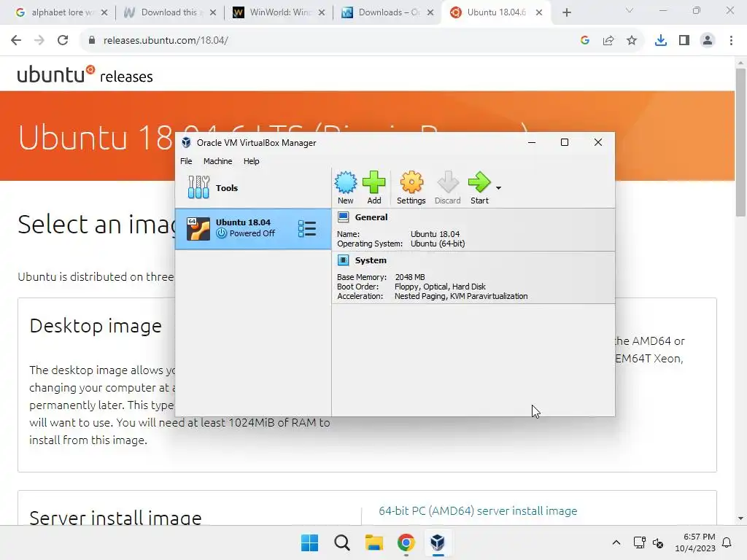
Task: Select the Tools entry in VirtualBox
Action: (253, 187)
